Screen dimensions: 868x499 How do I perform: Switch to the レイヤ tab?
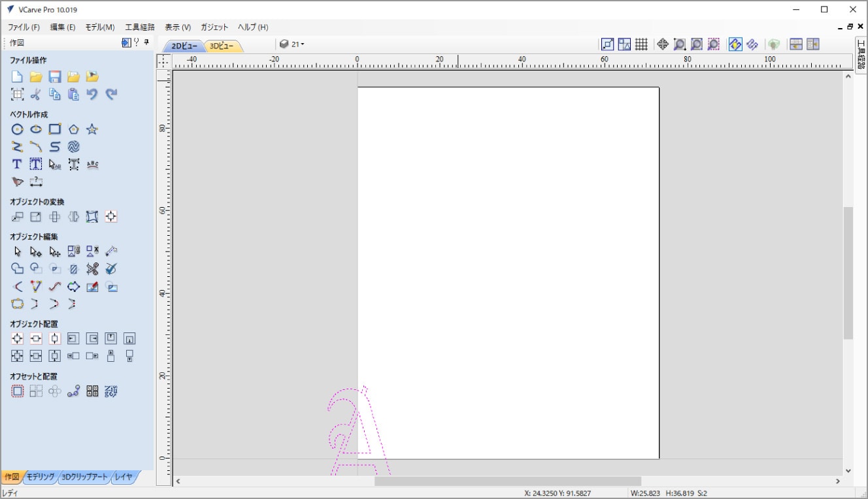click(124, 477)
